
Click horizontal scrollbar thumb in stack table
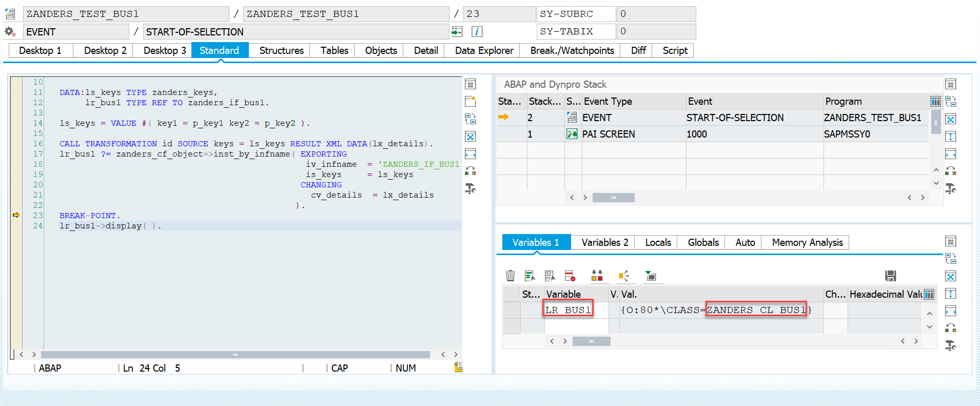point(613,198)
